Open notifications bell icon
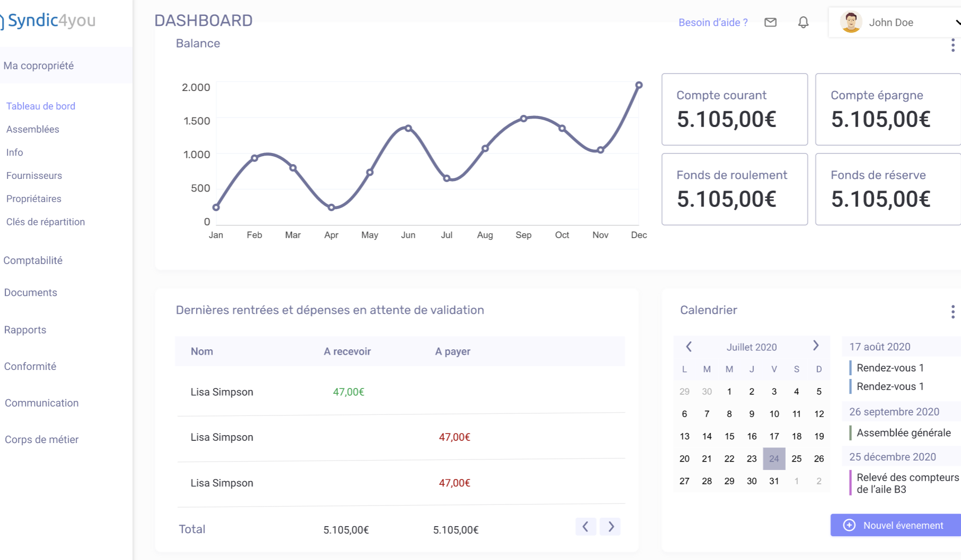 803,22
